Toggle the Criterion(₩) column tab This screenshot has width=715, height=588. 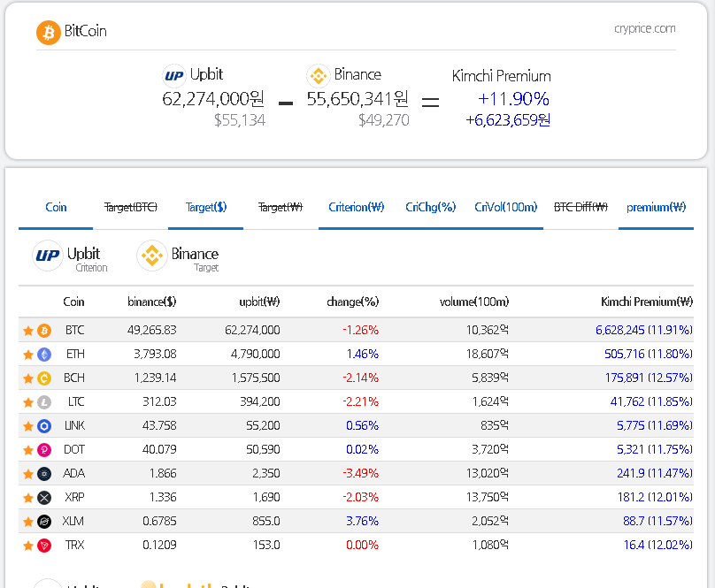click(x=356, y=208)
